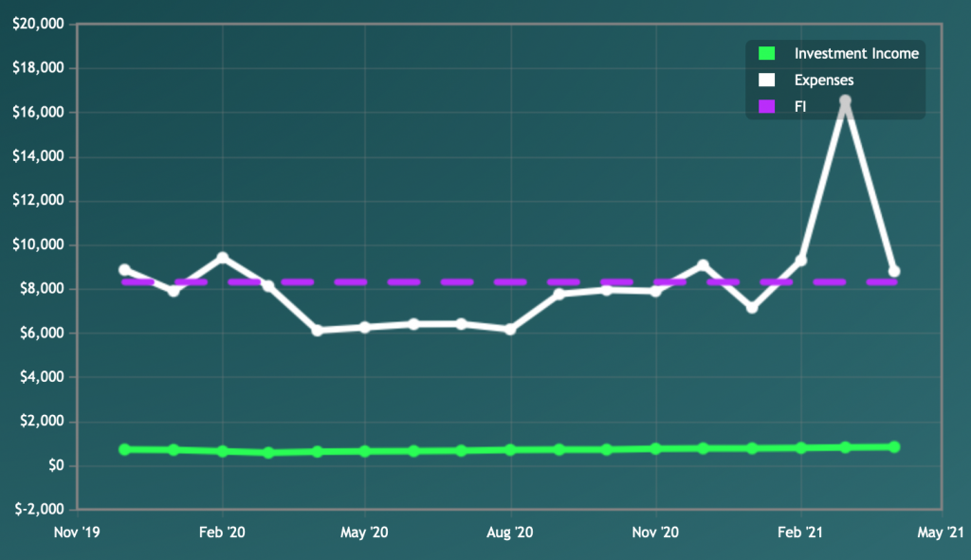Toggle the FI legend label
Screen dimensions: 971x560
(x=800, y=108)
